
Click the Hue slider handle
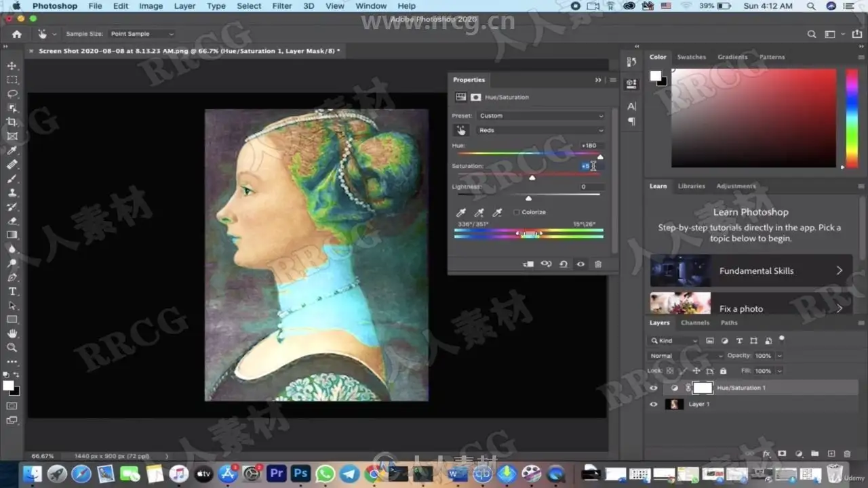[x=600, y=157]
